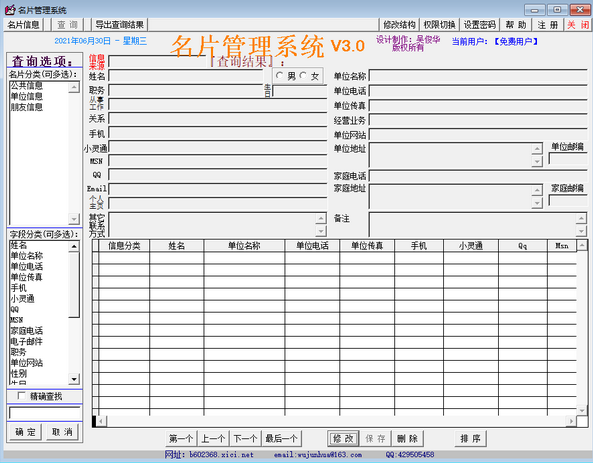The height and width of the screenshot is (463, 593).
Task: Click the search text input above 确定
Action: point(45,413)
